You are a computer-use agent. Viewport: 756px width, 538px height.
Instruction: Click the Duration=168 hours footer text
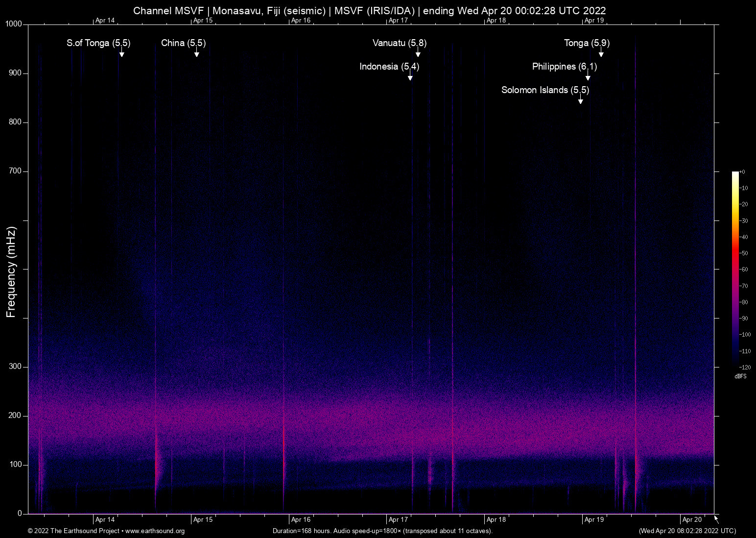(382, 531)
